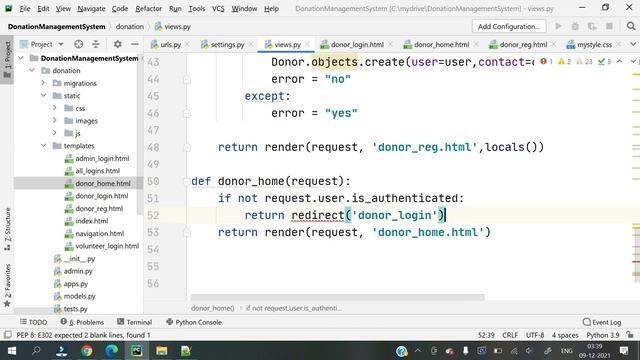Expand the css folder

coord(55,108)
